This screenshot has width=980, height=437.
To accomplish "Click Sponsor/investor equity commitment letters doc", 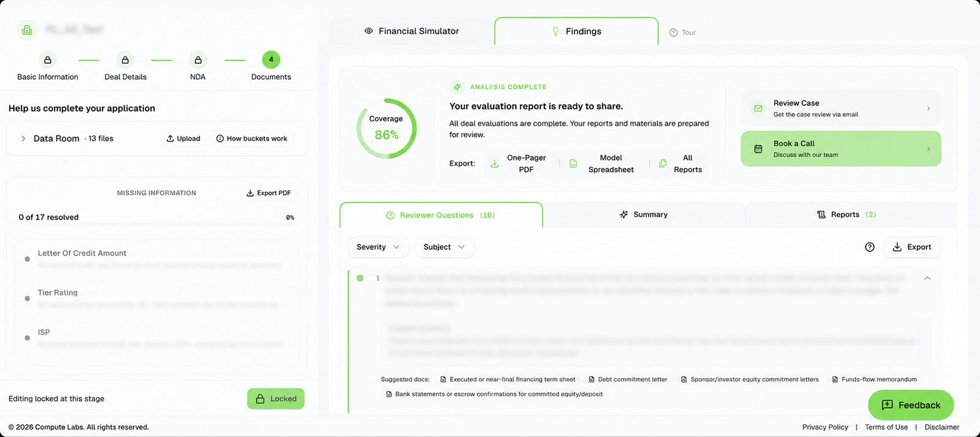I will coord(750,379).
